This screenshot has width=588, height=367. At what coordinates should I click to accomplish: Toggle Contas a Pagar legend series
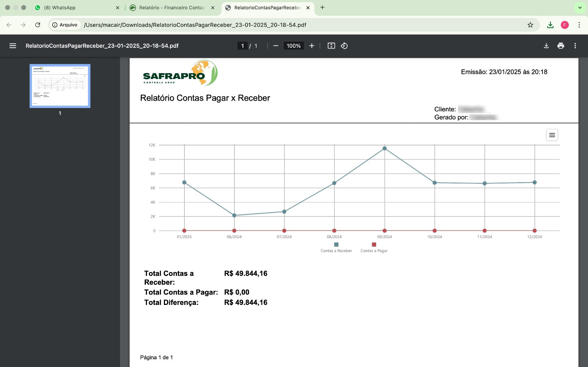(x=374, y=248)
